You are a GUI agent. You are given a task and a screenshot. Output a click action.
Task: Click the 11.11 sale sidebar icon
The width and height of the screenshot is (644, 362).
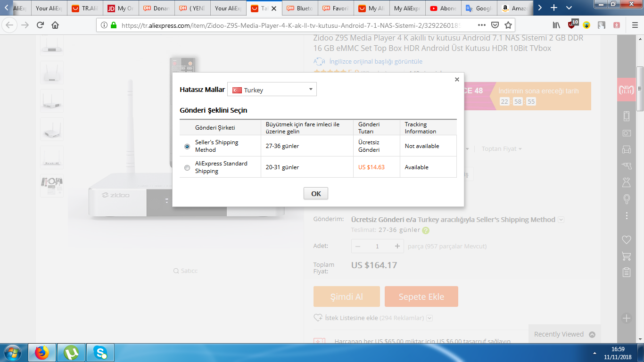627,90
